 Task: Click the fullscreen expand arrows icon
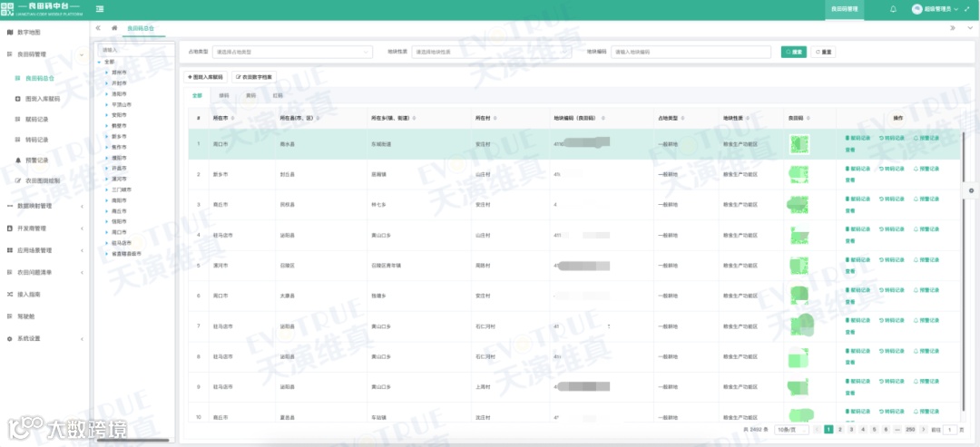point(967,9)
